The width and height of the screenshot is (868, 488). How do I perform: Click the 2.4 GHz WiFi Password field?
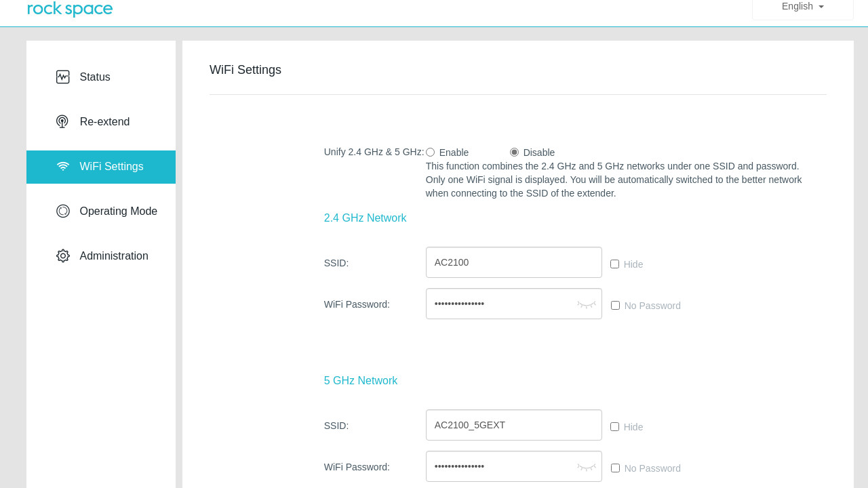(x=502, y=304)
